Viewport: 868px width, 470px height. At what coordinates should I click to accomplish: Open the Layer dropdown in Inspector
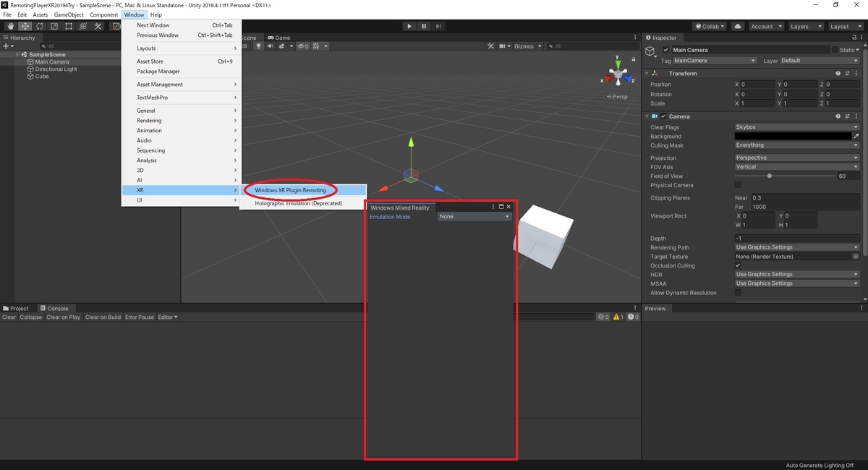pyautogui.click(x=820, y=61)
